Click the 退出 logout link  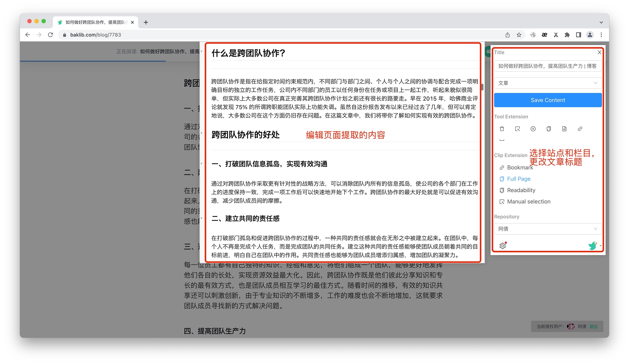[593, 326]
